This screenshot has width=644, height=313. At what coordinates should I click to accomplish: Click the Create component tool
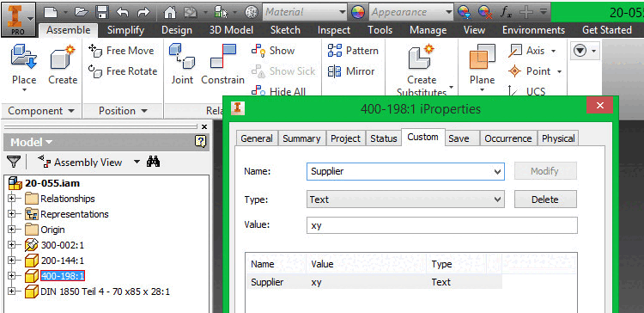pos(63,65)
